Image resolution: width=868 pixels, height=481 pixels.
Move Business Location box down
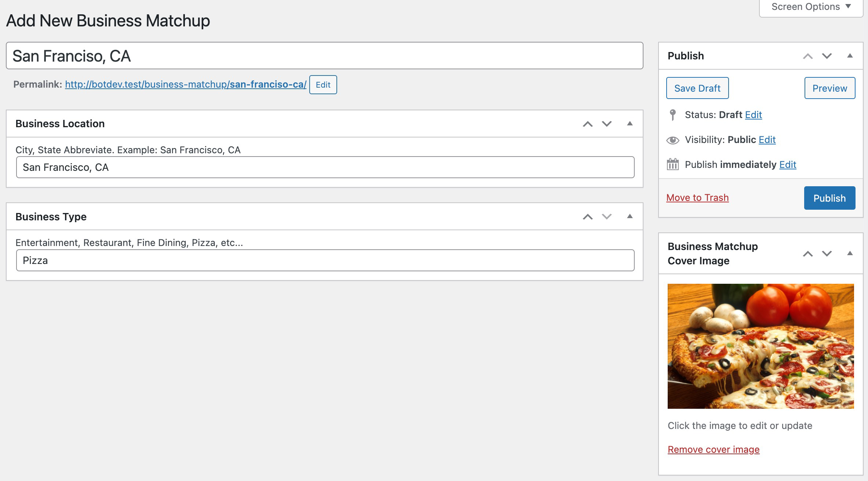(607, 124)
